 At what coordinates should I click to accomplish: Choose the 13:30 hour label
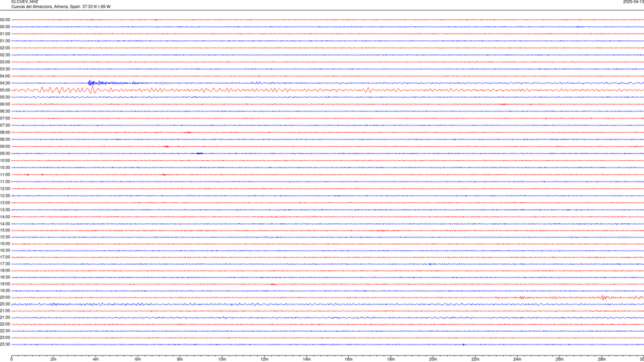click(x=5, y=210)
